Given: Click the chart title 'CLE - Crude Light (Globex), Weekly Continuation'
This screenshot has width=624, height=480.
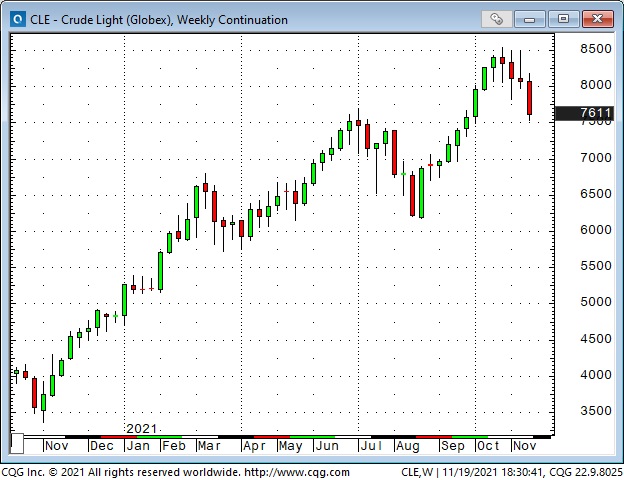Looking at the screenshot, I should 159,20.
